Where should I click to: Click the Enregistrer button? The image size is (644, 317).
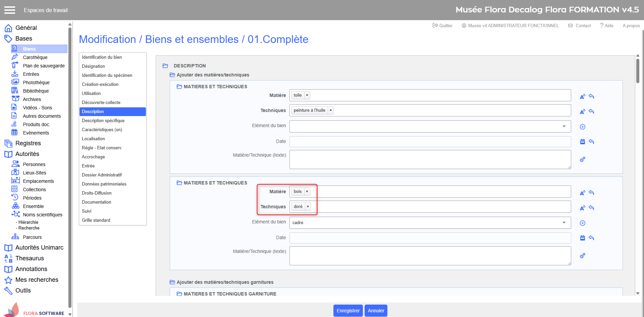(x=348, y=311)
